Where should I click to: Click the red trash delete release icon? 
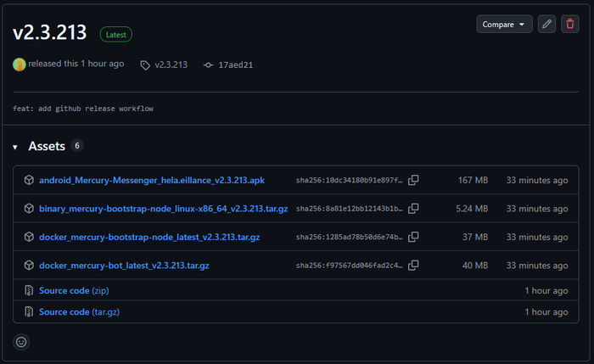click(569, 25)
